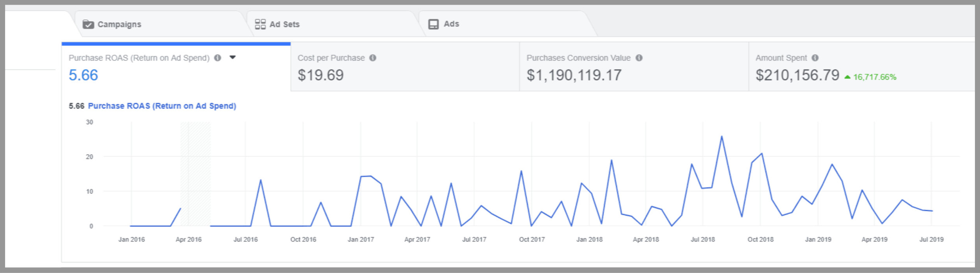This screenshot has height=273, width=980.
Task: Click green up-arrow beside 16,717.66%
Action: click(847, 77)
